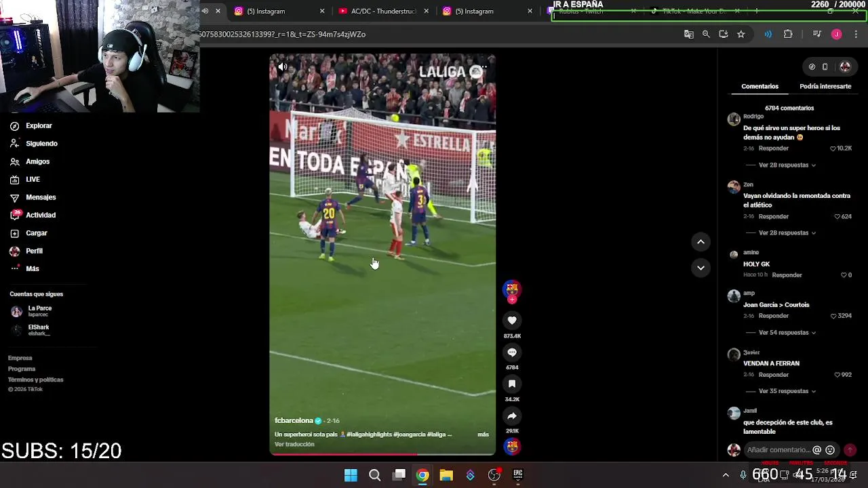Switch to the Comentarios tab
Image resolution: width=868 pixels, height=488 pixels.
tap(759, 86)
